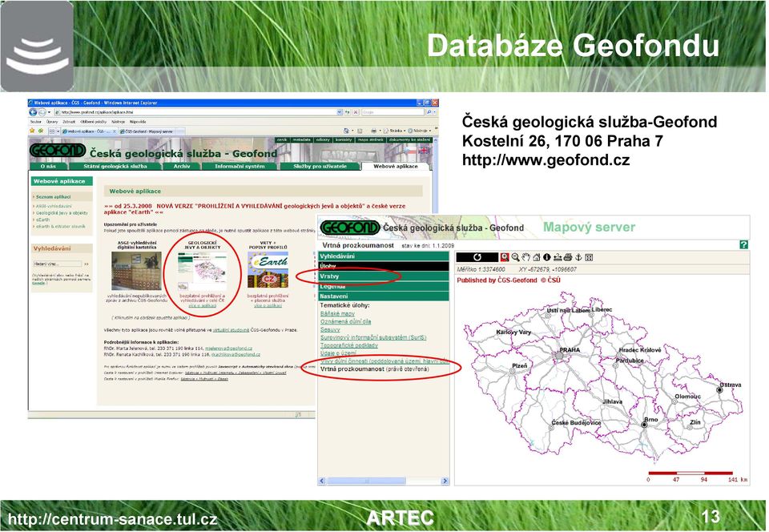Click the 'eEarth' link in left sidebar

42,220
